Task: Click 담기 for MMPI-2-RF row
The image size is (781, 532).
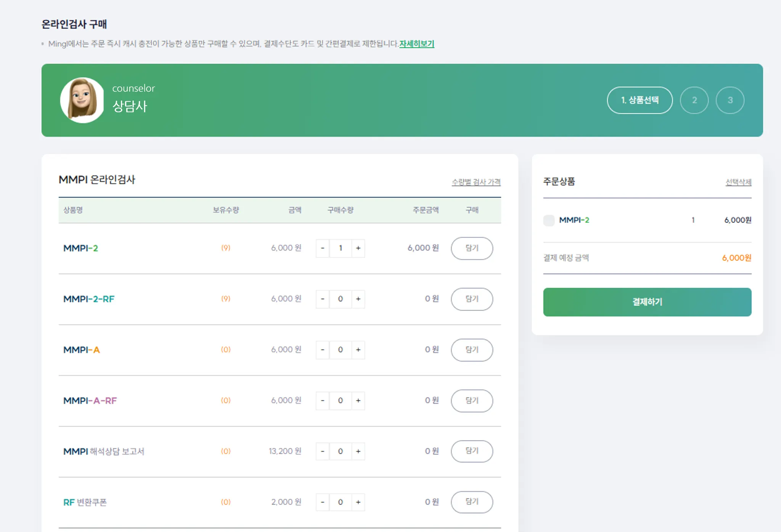Action: coord(472,299)
